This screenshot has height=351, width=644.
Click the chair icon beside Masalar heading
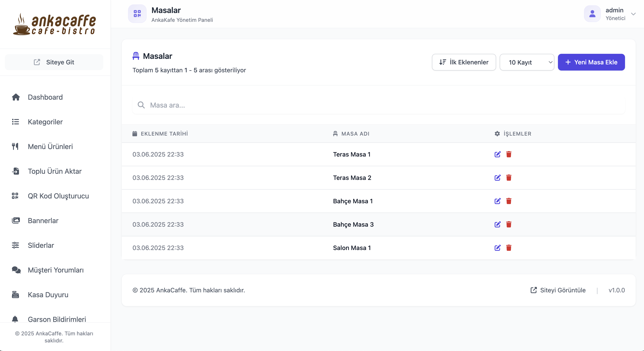click(x=136, y=56)
